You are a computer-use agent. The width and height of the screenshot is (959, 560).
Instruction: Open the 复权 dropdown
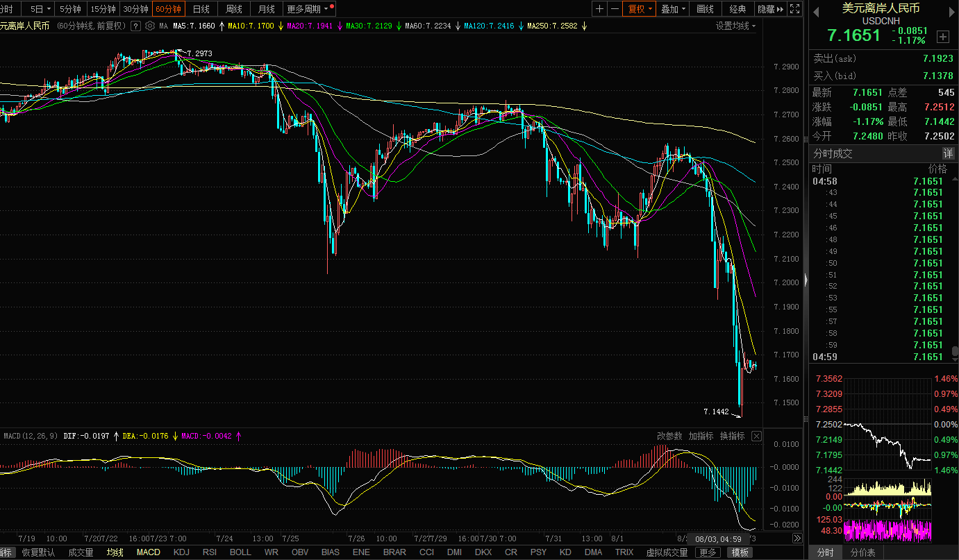640,9
